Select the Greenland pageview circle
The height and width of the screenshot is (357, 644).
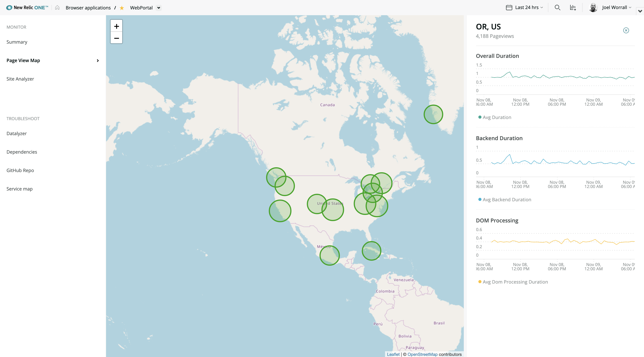coord(433,114)
